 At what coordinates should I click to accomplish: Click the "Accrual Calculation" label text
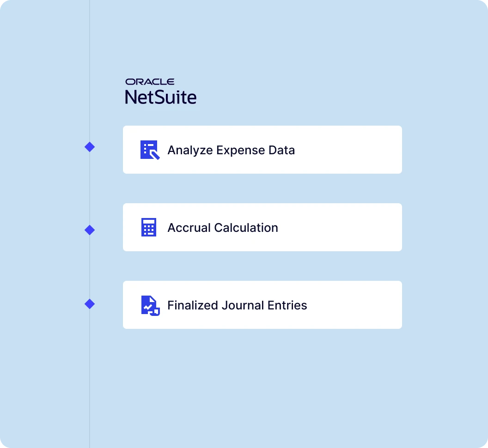click(223, 228)
